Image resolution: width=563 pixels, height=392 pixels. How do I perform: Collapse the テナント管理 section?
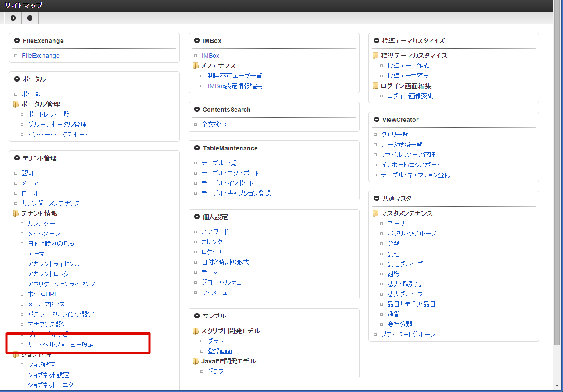click(x=17, y=158)
